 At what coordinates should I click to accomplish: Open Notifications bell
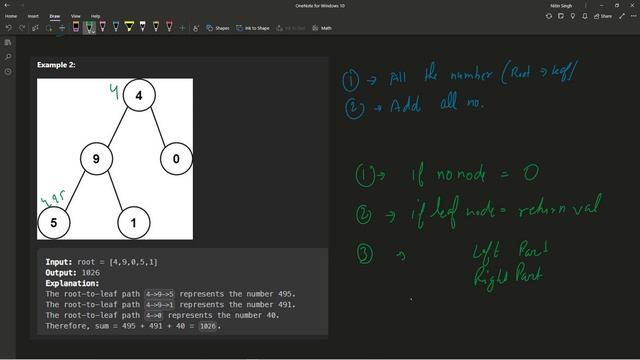584,16
